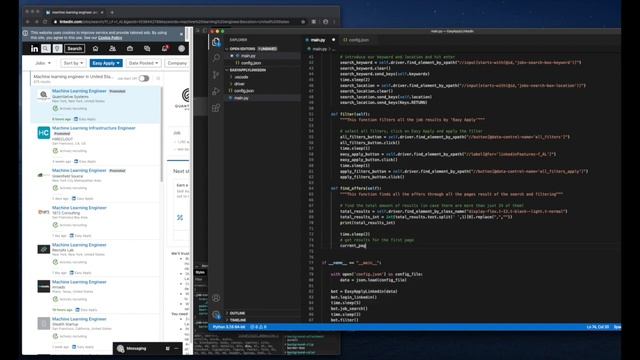Click browser reload button

point(45,22)
